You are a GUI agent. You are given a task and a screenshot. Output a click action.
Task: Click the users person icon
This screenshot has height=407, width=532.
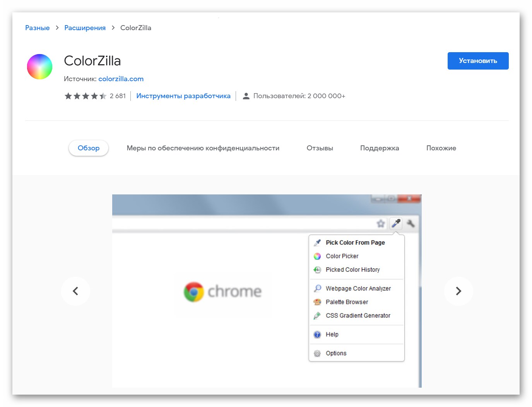[246, 96]
